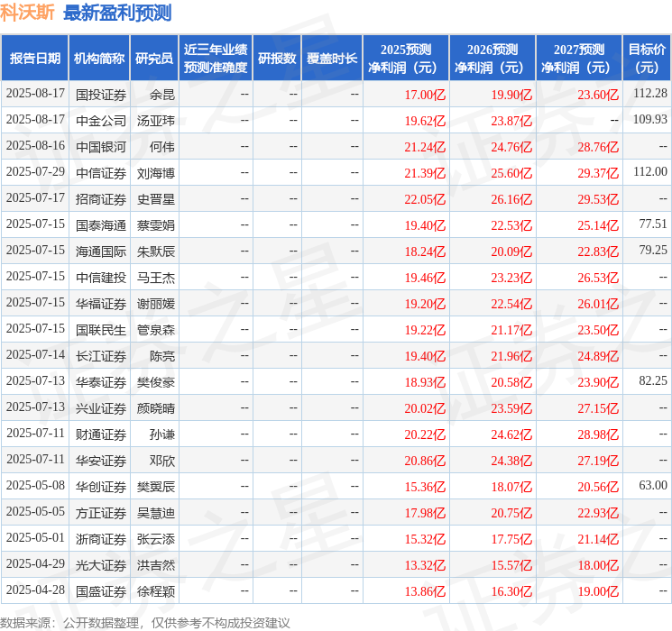Click target price 79.25
The width and height of the screenshot is (672, 631).
click(x=653, y=250)
